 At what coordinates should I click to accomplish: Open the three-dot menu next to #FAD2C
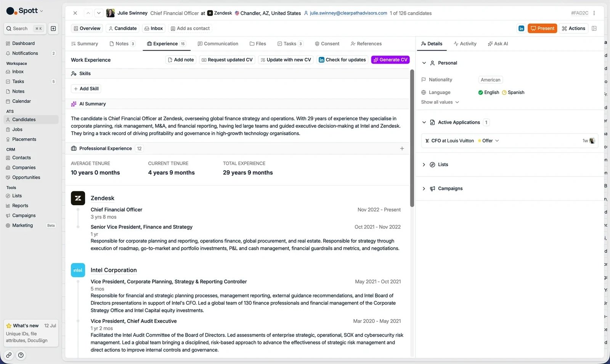pyautogui.click(x=594, y=13)
